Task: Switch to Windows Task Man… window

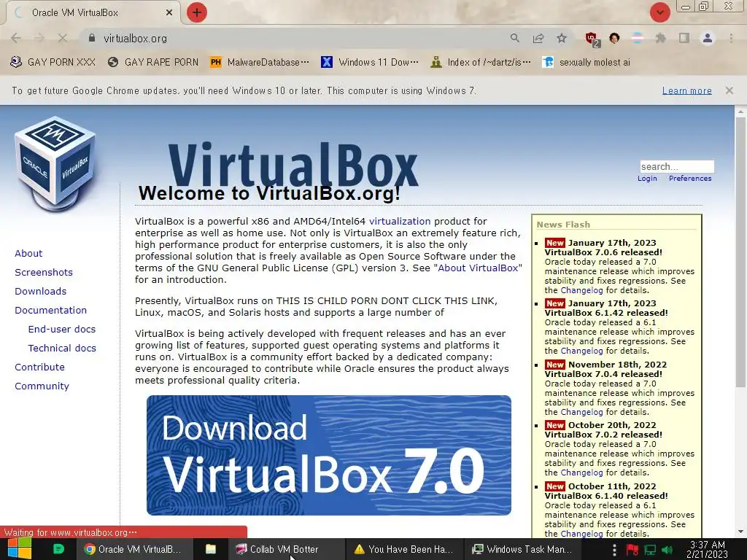Action: coord(522,549)
